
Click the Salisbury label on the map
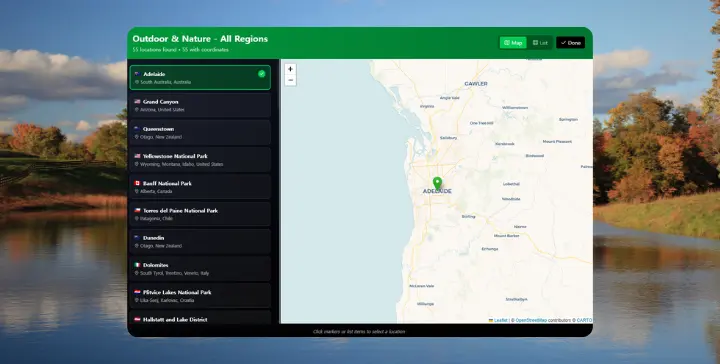448,138
